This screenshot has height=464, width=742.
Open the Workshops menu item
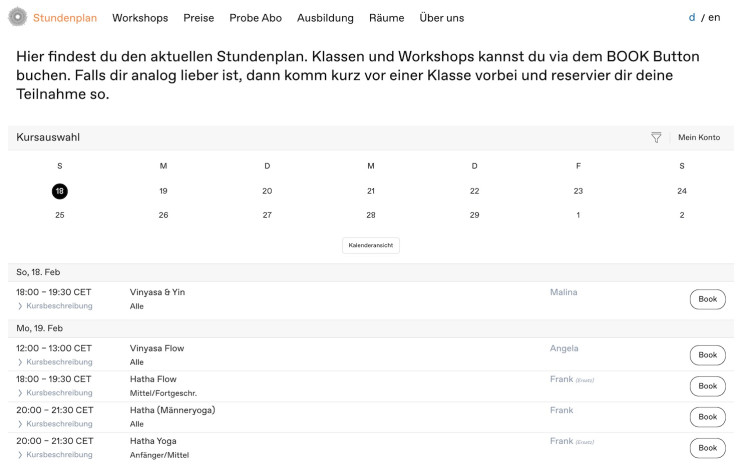click(140, 18)
